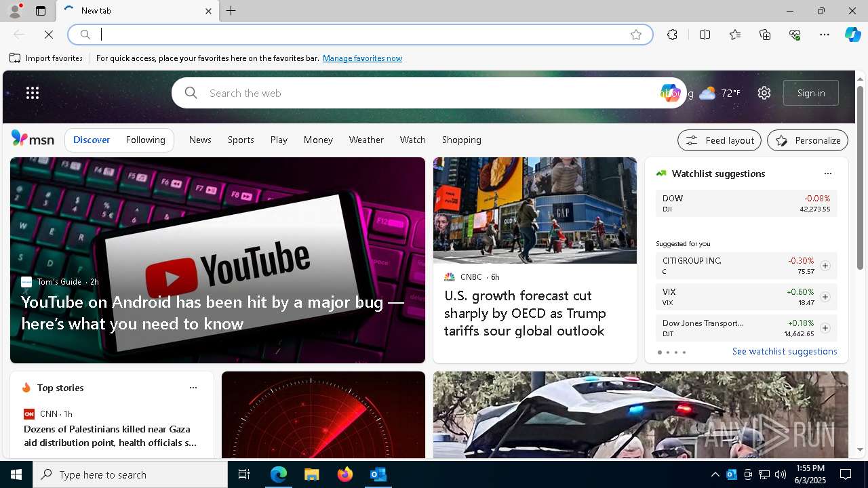Open Browser essentials icon

tap(795, 35)
